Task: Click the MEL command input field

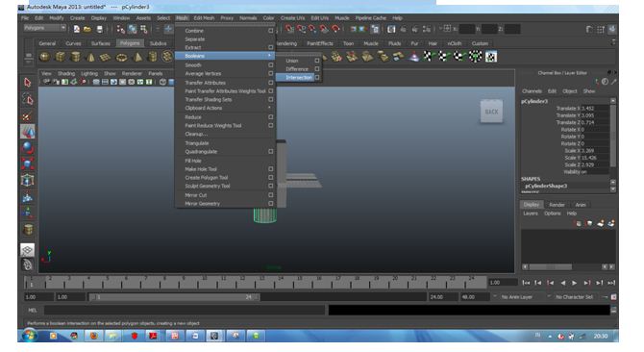Action: point(184,310)
